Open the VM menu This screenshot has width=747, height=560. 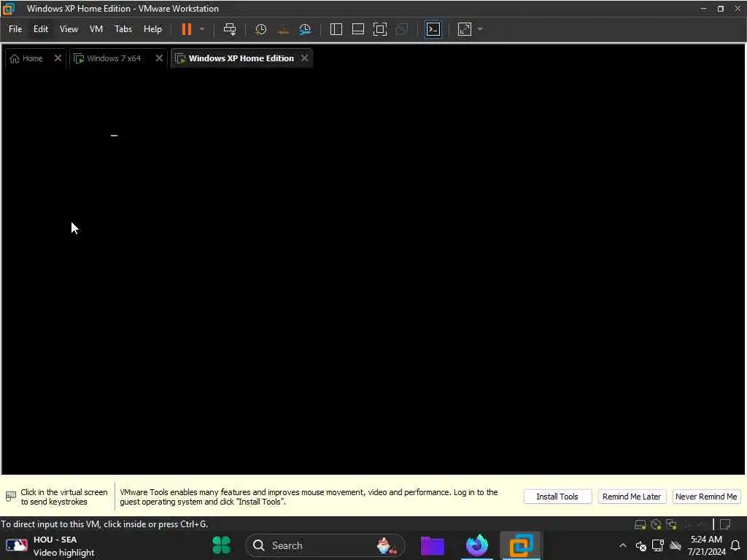coord(96,29)
